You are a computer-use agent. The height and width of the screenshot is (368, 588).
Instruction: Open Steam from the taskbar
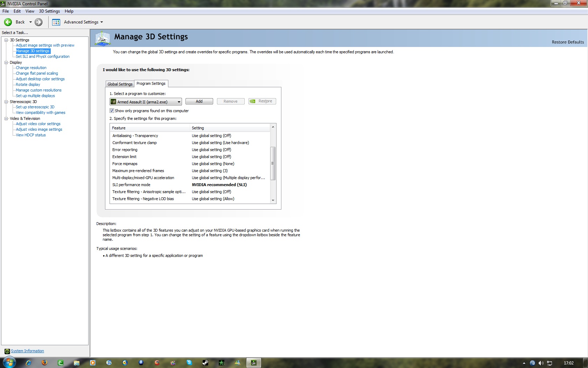(x=205, y=363)
